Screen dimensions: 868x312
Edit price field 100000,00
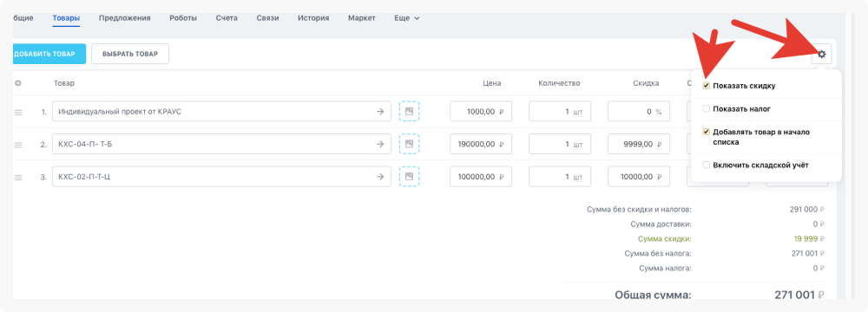click(481, 177)
